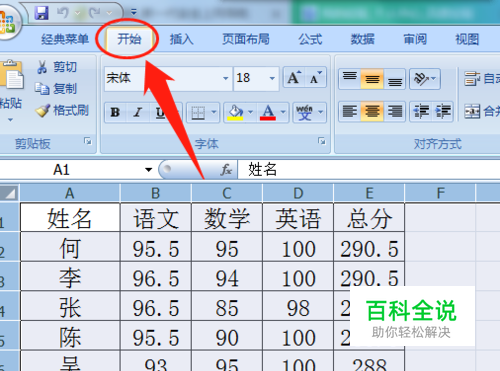Apply red font color A
The height and width of the screenshot is (371, 500).
268,113
